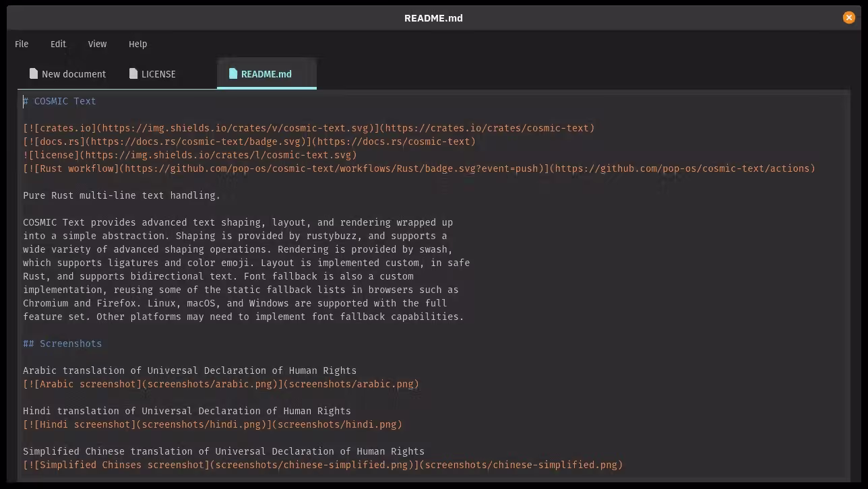Click the document icon on the New document tab

(32, 73)
